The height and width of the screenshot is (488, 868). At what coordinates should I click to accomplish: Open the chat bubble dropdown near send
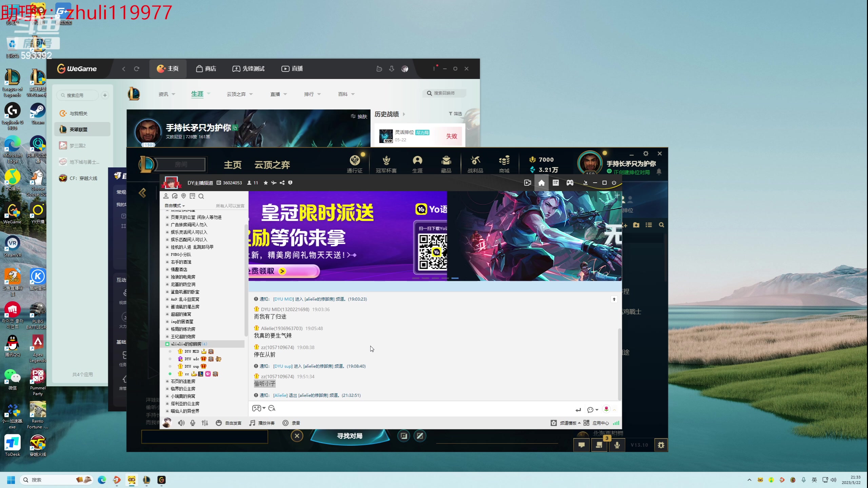(592, 410)
